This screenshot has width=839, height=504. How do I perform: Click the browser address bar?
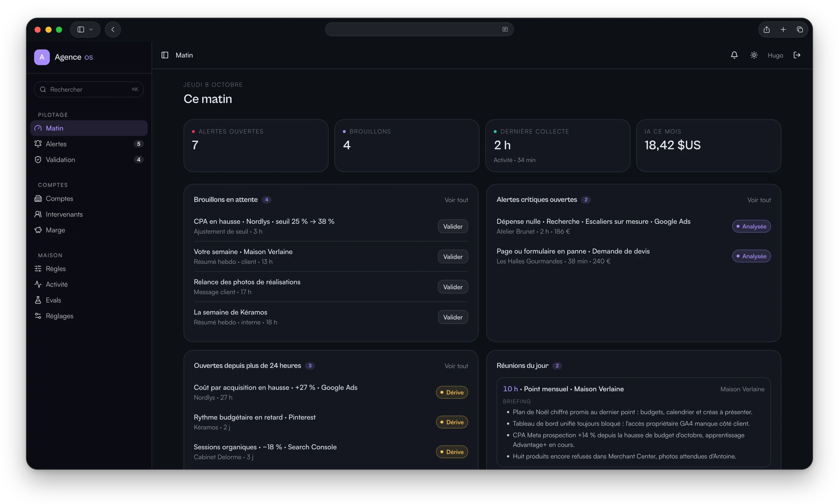[419, 29]
